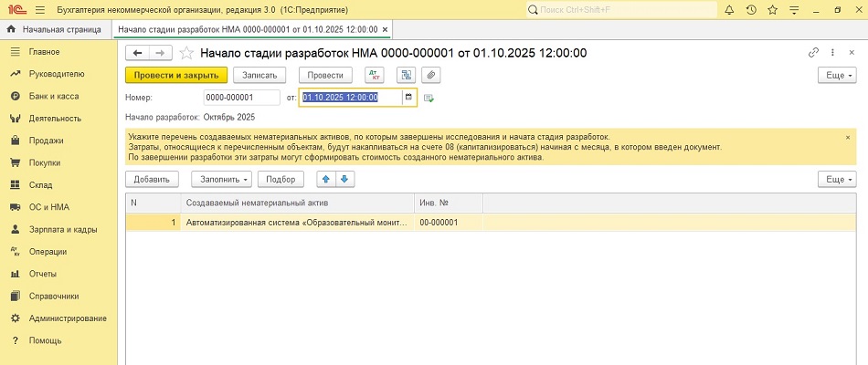
Task: Open the history clock icon
Action: coord(751,9)
